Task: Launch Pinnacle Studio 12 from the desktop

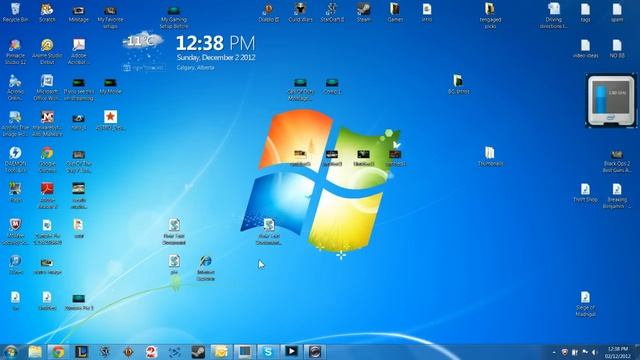Action: pos(15,52)
